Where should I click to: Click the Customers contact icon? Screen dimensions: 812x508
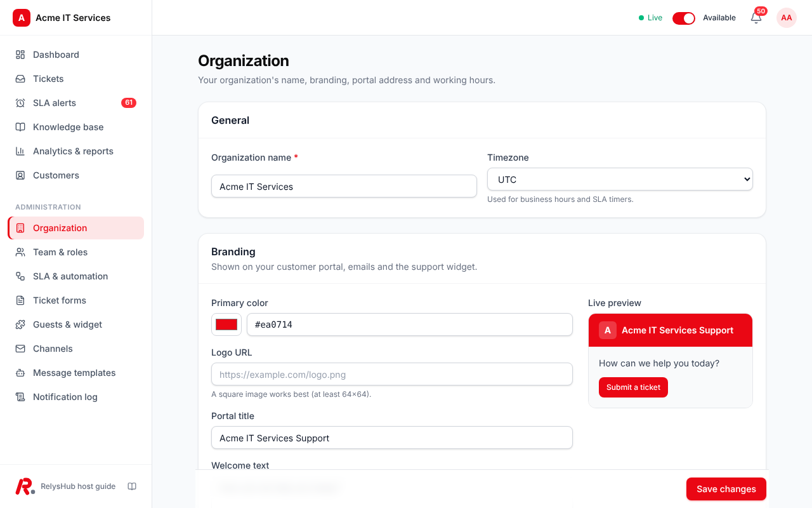coord(20,175)
